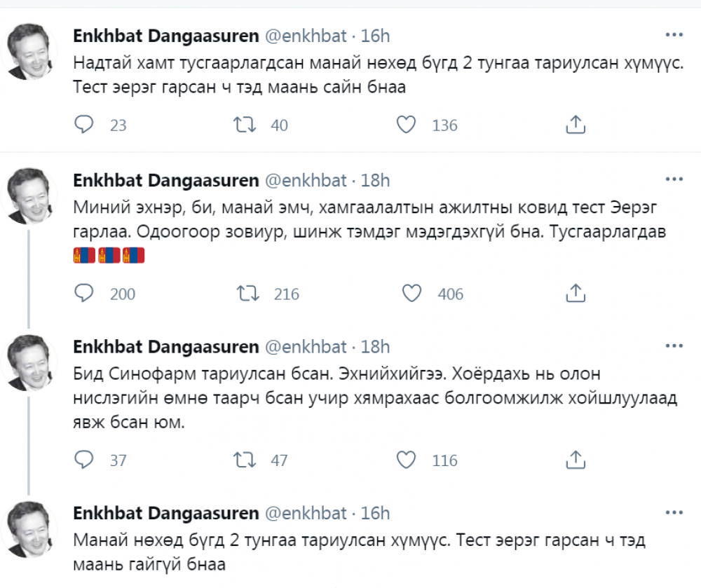Reply to the tweet with 200 replies
The image size is (701, 588).
[84, 292]
